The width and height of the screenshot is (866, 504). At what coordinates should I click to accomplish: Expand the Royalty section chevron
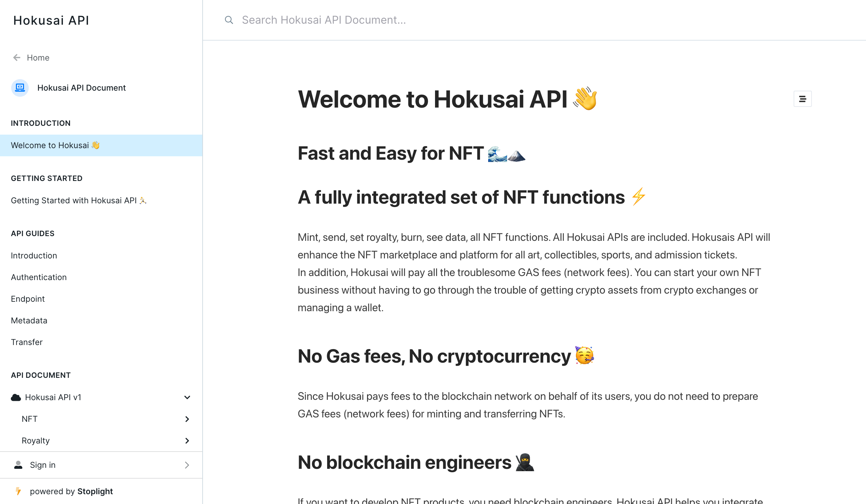point(187,440)
